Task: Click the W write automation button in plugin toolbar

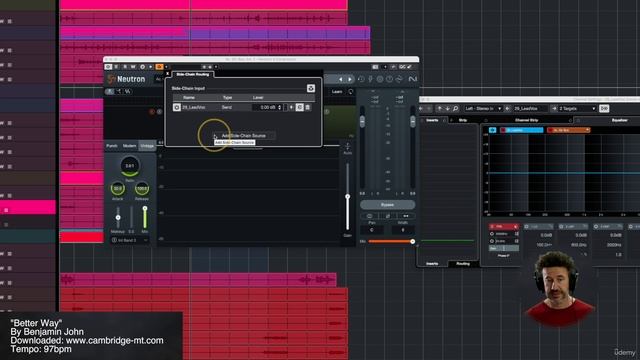Action: click(133, 67)
